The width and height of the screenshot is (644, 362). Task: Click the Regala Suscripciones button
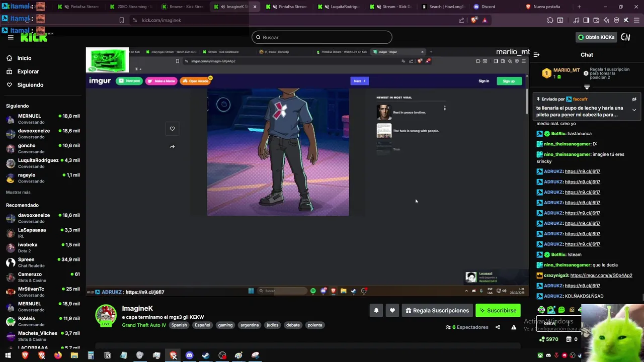pyautogui.click(x=437, y=311)
